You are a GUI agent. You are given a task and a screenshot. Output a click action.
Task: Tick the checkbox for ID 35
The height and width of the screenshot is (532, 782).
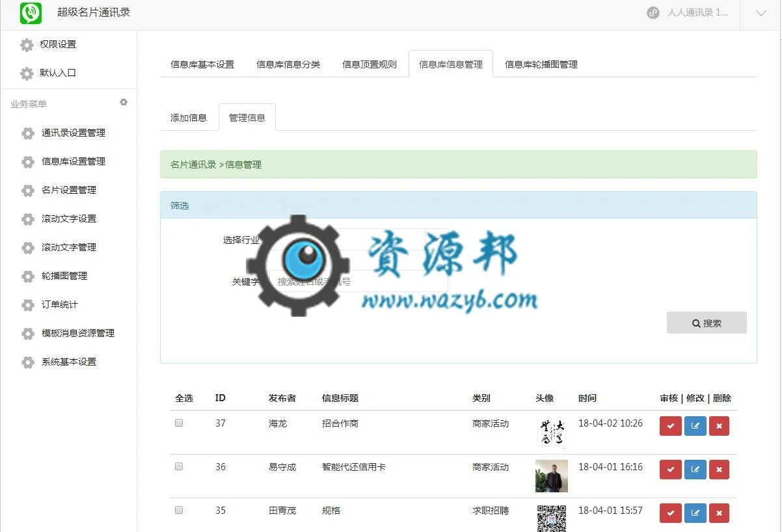click(179, 510)
